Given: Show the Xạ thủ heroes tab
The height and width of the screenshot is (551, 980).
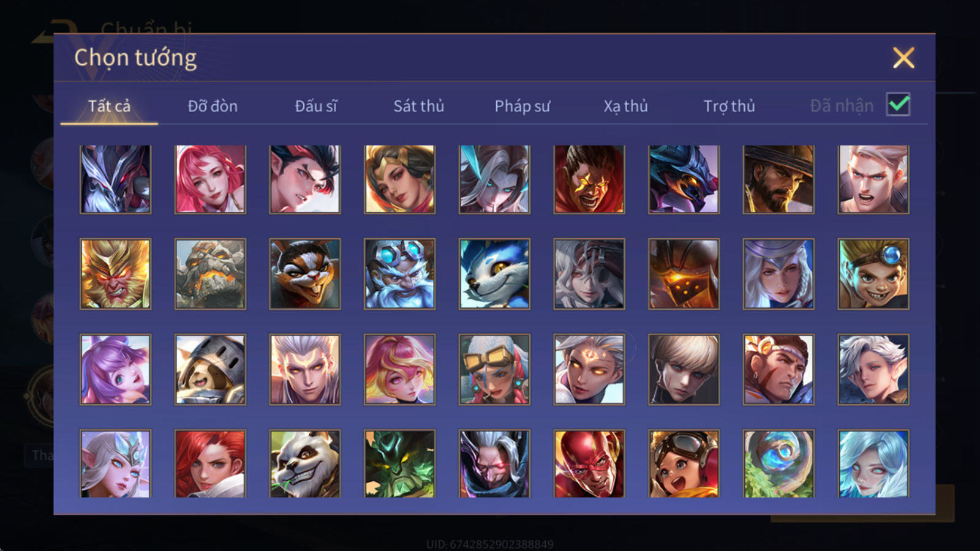Looking at the screenshot, I should [625, 107].
